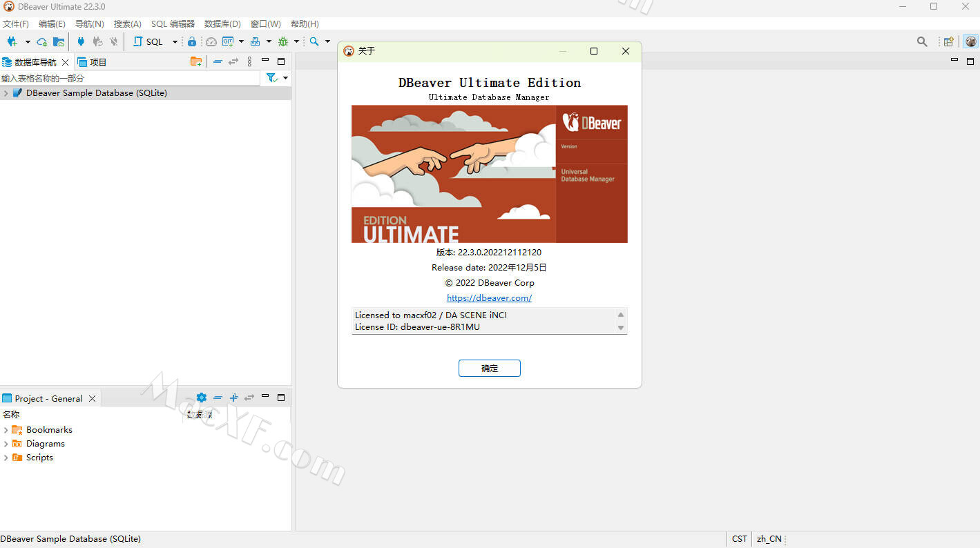Click the blue padlock transaction icon
This screenshot has height=548, width=980.
[x=192, y=41]
